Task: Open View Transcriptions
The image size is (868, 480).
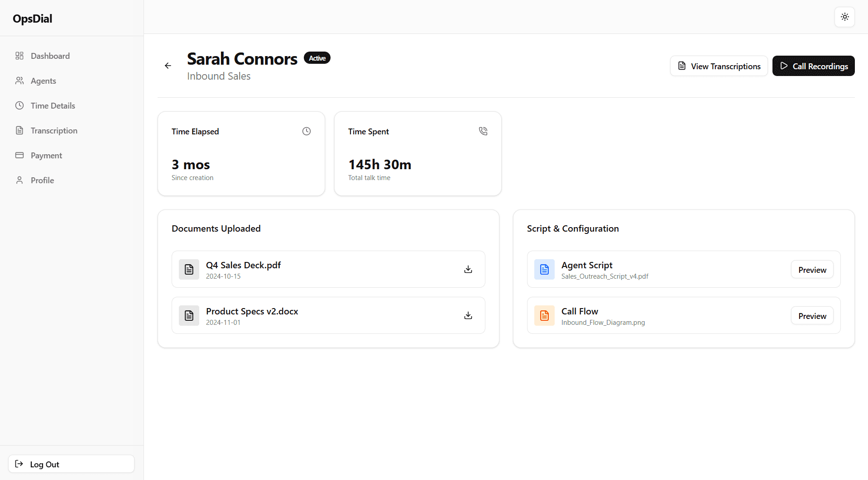Action: (719, 66)
